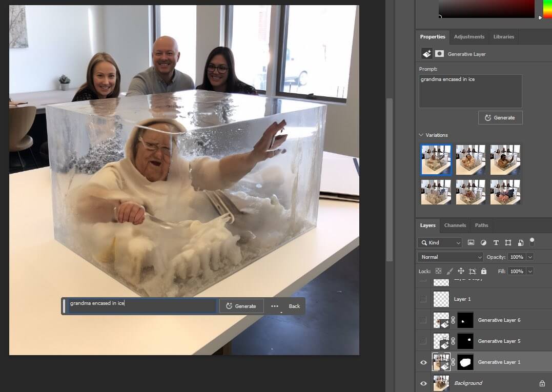Click the adjustment layer filter icon

(x=483, y=242)
